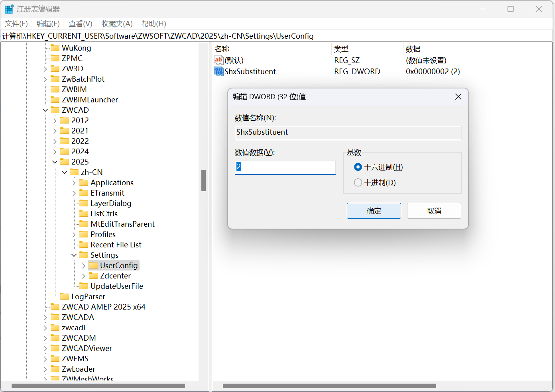Click the Applications folder icon
This screenshot has height=392, width=555.
[x=84, y=182]
